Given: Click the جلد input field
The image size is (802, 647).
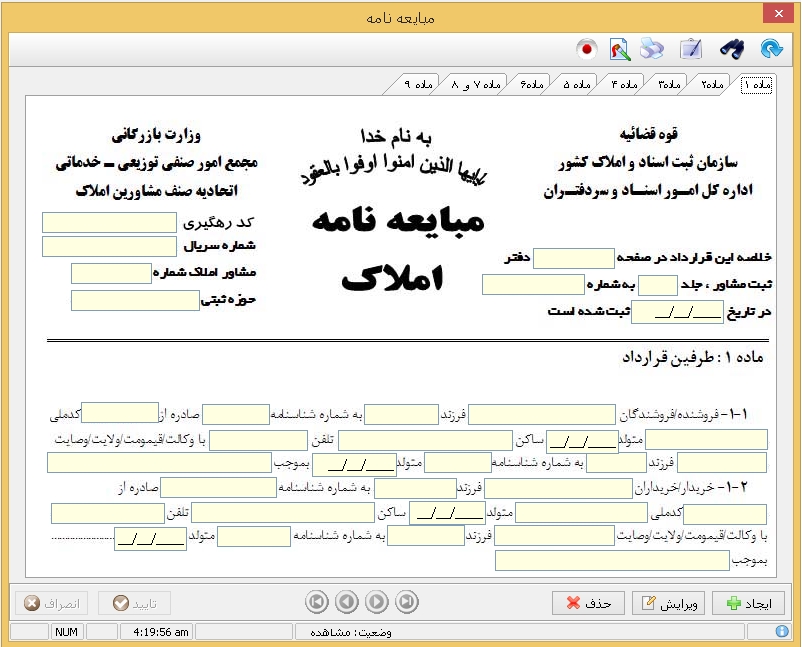Looking at the screenshot, I should 658,285.
